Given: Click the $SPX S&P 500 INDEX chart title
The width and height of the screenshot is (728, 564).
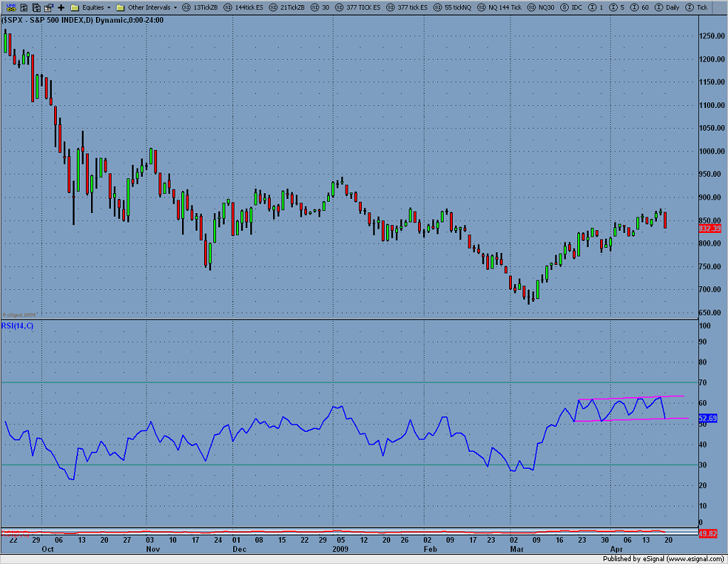Looking at the screenshot, I should pos(82,20).
